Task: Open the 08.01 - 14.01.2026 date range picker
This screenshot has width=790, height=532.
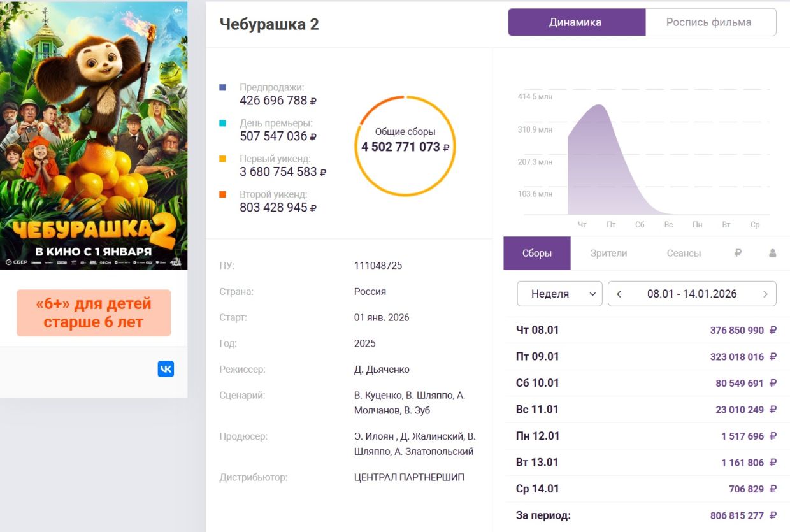Action: pyautogui.click(x=691, y=294)
